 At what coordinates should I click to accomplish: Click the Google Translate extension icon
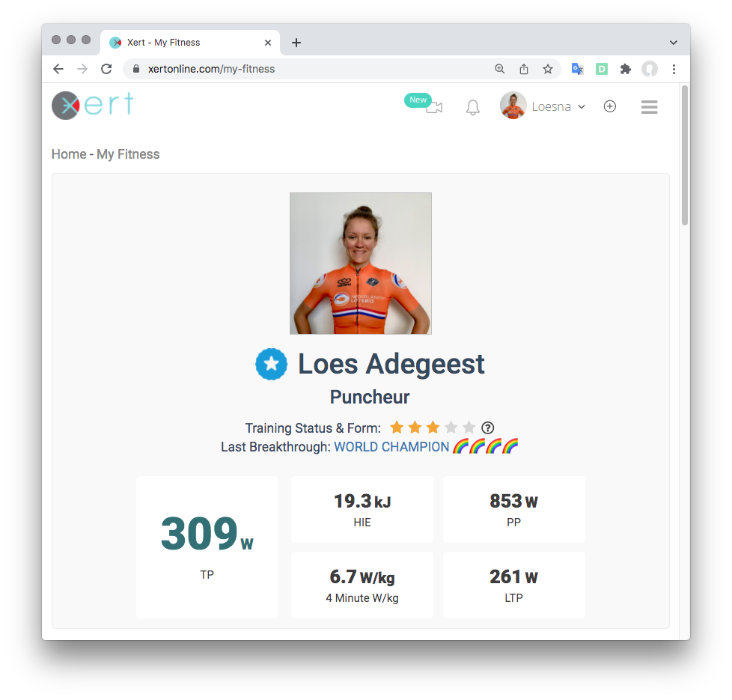tap(578, 69)
